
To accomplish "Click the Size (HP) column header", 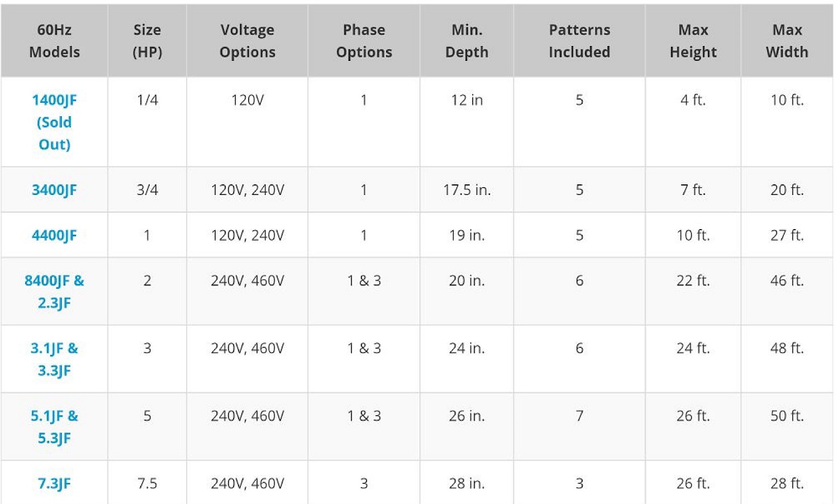I will 147,41.
